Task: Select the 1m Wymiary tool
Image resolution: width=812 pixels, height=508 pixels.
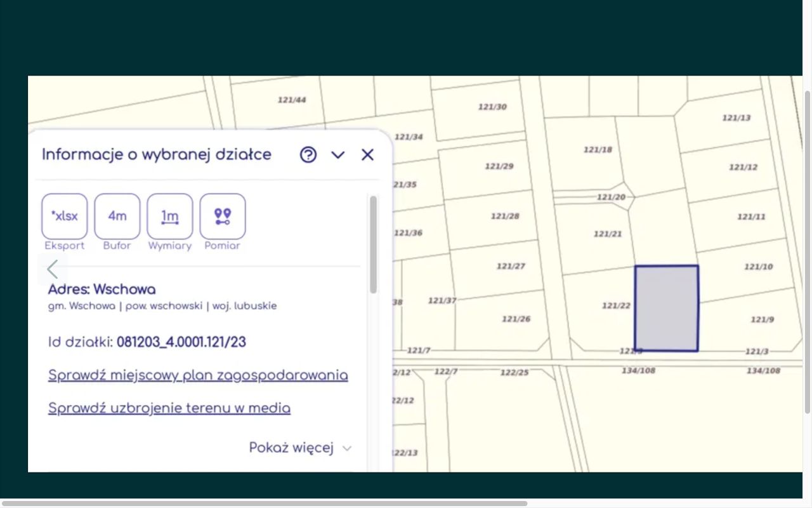Action: click(x=170, y=217)
